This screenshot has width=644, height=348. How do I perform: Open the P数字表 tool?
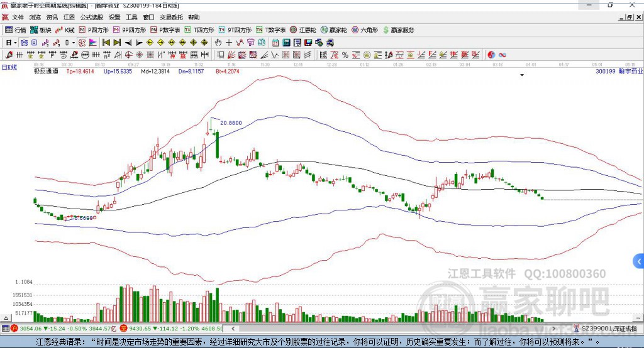click(x=165, y=30)
